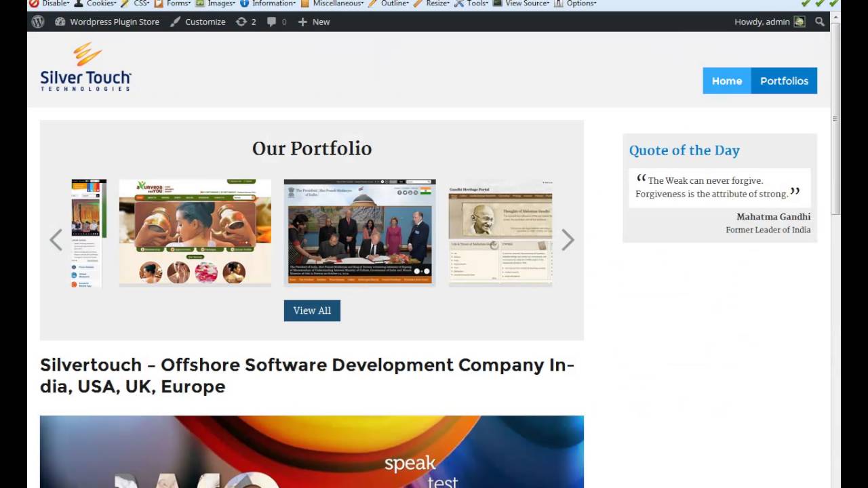Screen dimensions: 868x488
Task: Click the author name Mahatma Gandhi
Action: coord(774,217)
